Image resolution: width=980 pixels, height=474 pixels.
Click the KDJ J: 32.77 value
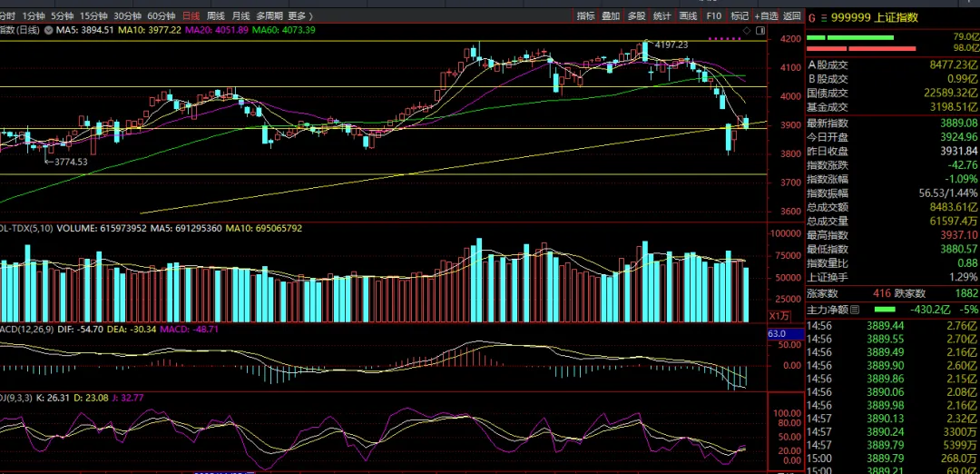click(129, 398)
